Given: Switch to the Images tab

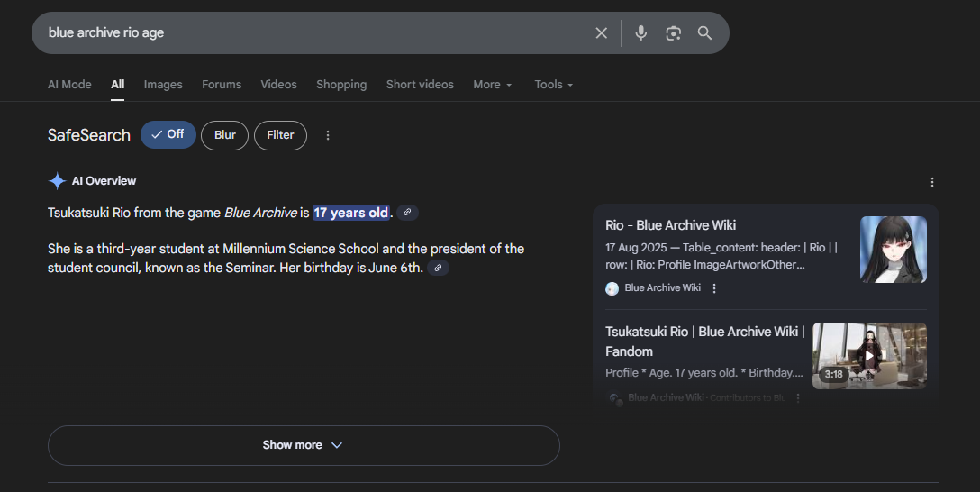Looking at the screenshot, I should coord(163,85).
